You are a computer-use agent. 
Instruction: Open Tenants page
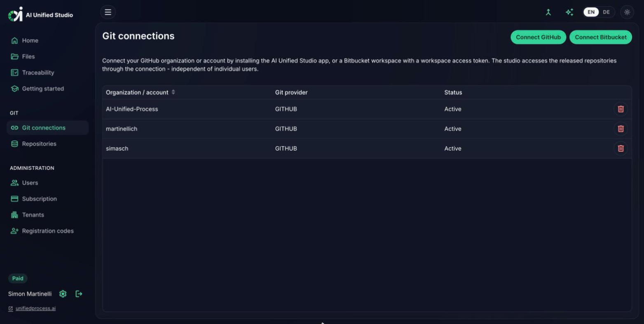tap(48, 215)
